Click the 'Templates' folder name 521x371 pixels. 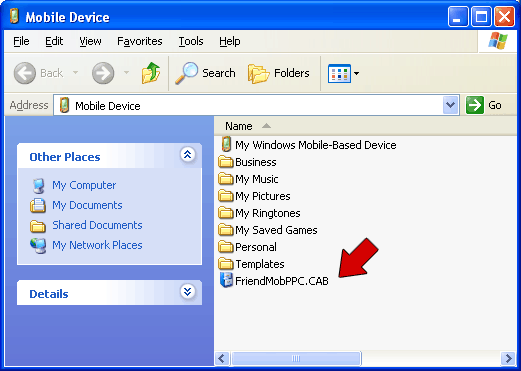coord(260,264)
